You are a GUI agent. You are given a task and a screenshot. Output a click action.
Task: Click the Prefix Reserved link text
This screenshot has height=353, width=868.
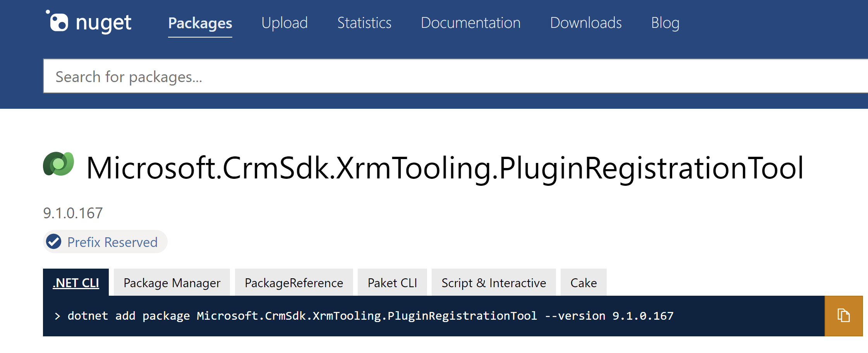click(x=112, y=242)
